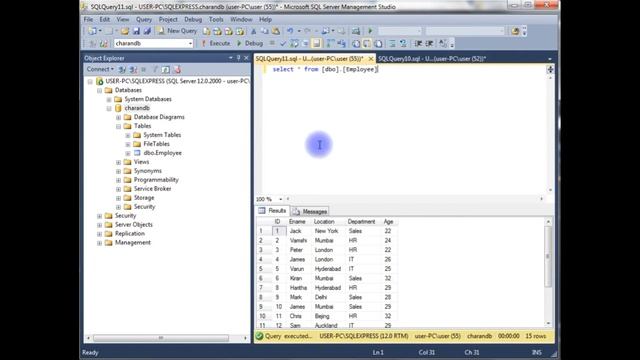Click the Undo icon

pyautogui.click(x=290, y=31)
